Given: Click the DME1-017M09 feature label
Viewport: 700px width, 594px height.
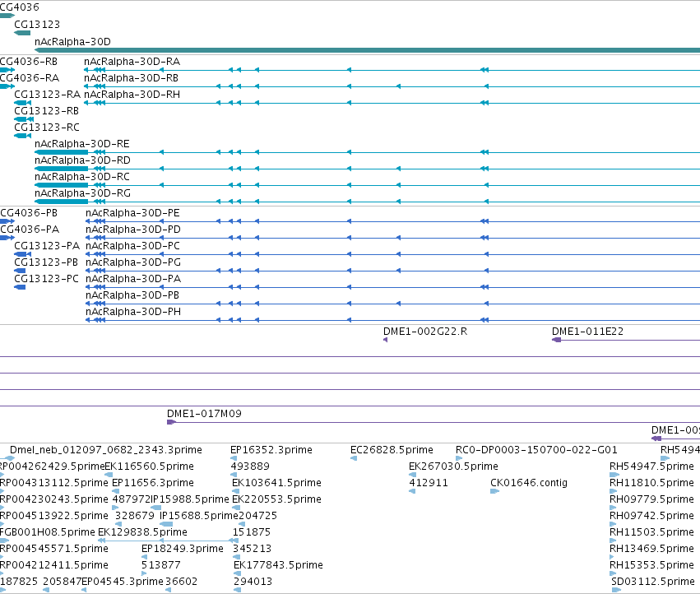Looking at the screenshot, I should (x=204, y=414).
